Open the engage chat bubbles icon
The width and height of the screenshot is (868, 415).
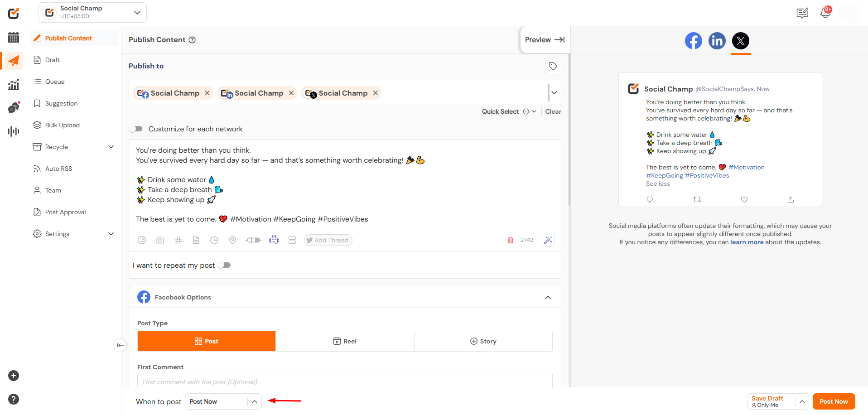[x=14, y=107]
